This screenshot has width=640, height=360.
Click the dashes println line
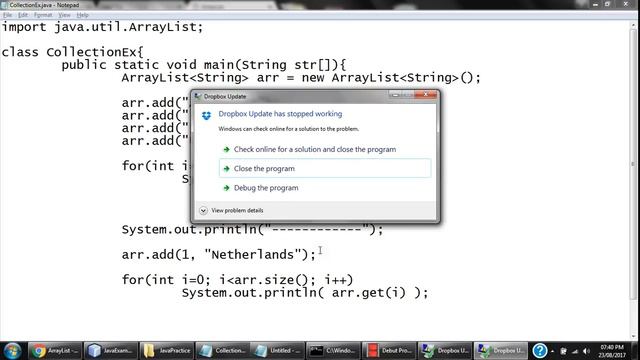pos(253,229)
